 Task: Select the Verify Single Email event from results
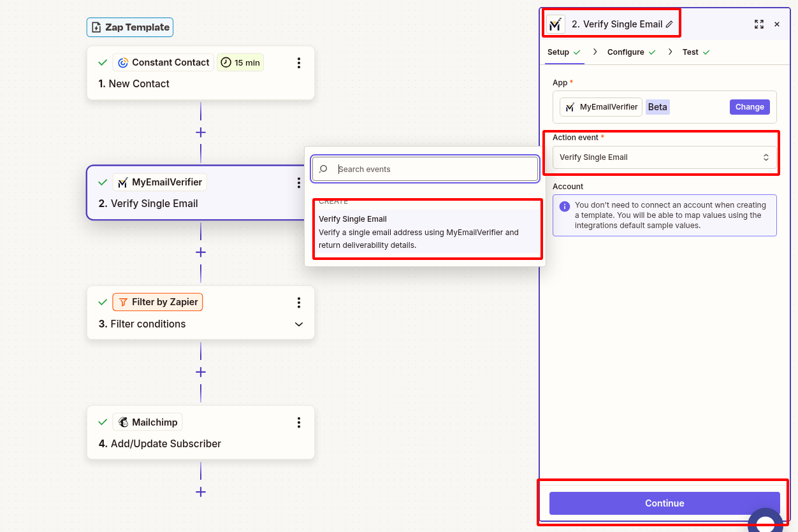click(x=426, y=231)
